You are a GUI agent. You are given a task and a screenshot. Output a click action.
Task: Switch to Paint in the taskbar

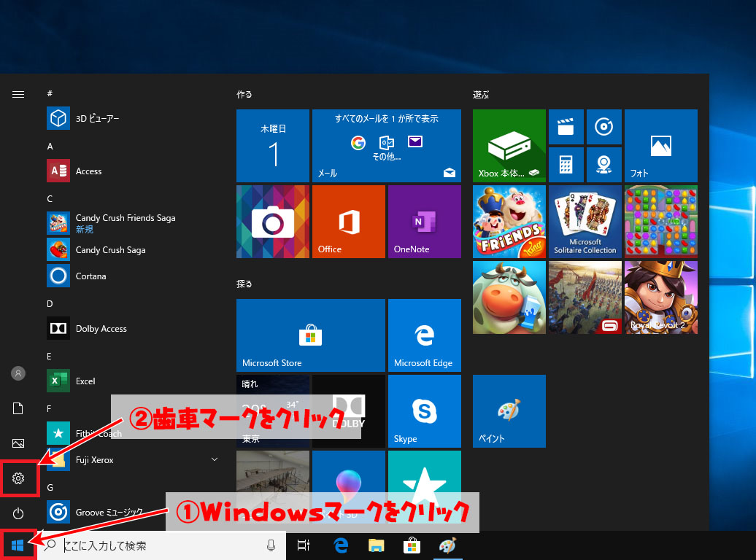point(447,545)
